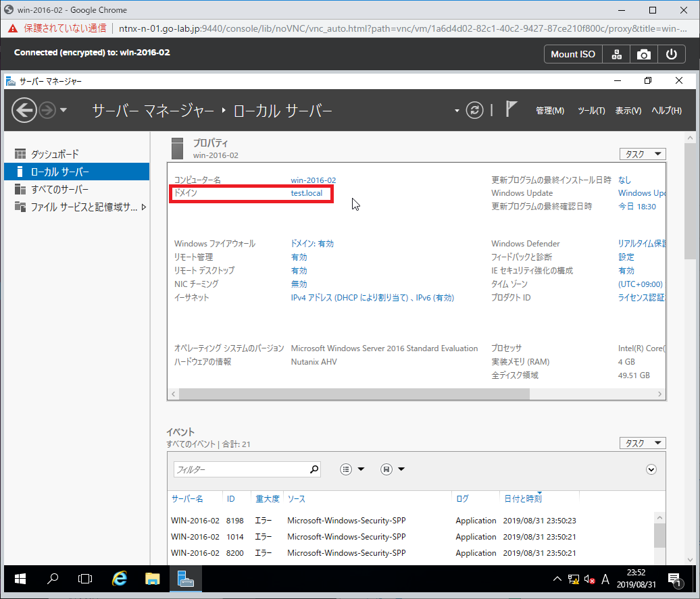700x599 pixels.
Task: Click the right arrow of properties scrollbar
Action: (660, 394)
